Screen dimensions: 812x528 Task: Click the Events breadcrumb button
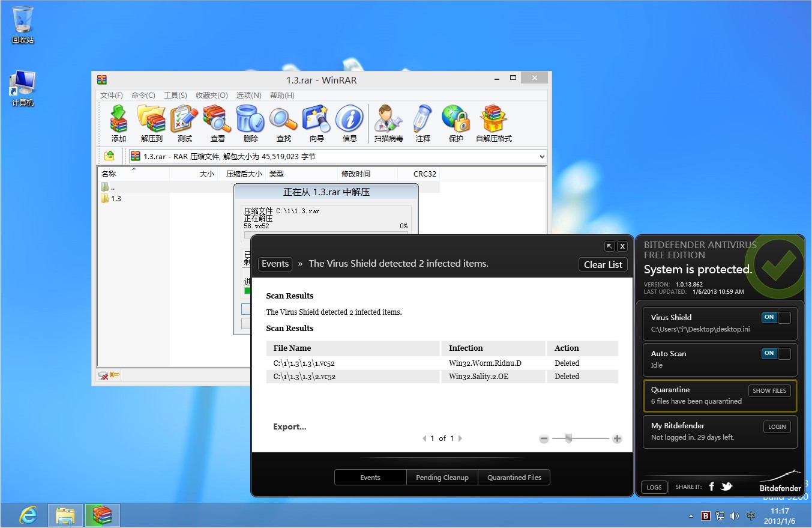point(275,264)
